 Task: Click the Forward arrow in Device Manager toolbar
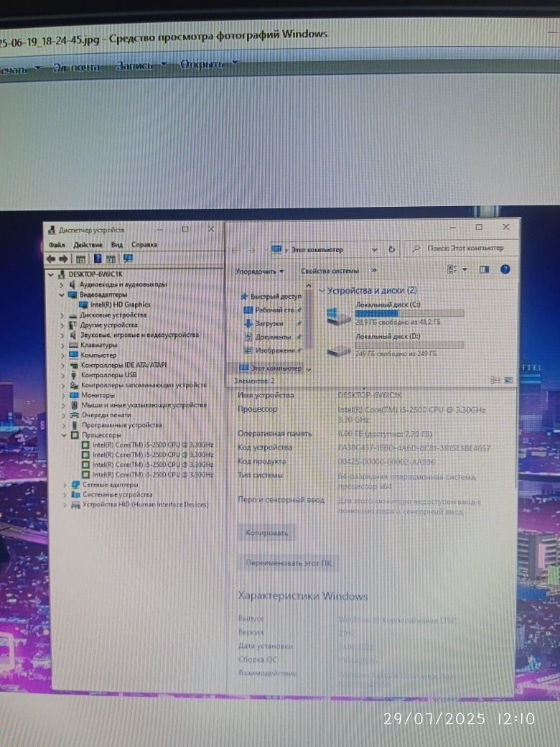pos(63,259)
